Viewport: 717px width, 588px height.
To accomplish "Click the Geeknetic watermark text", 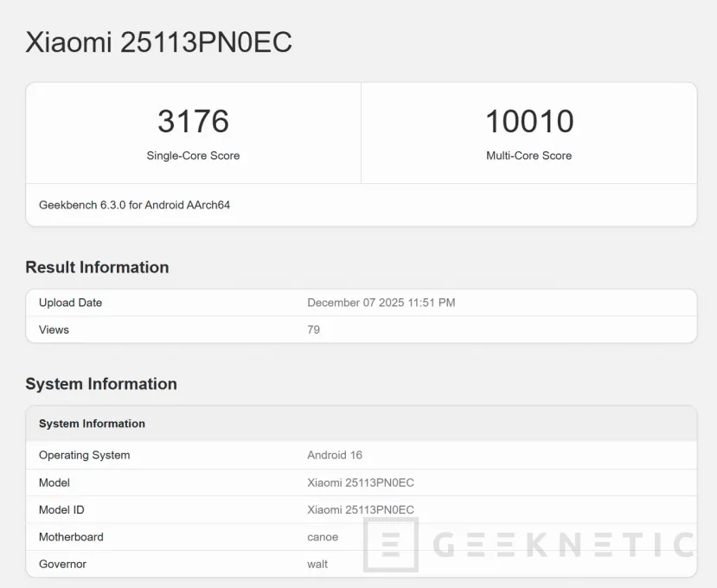I will [562, 545].
